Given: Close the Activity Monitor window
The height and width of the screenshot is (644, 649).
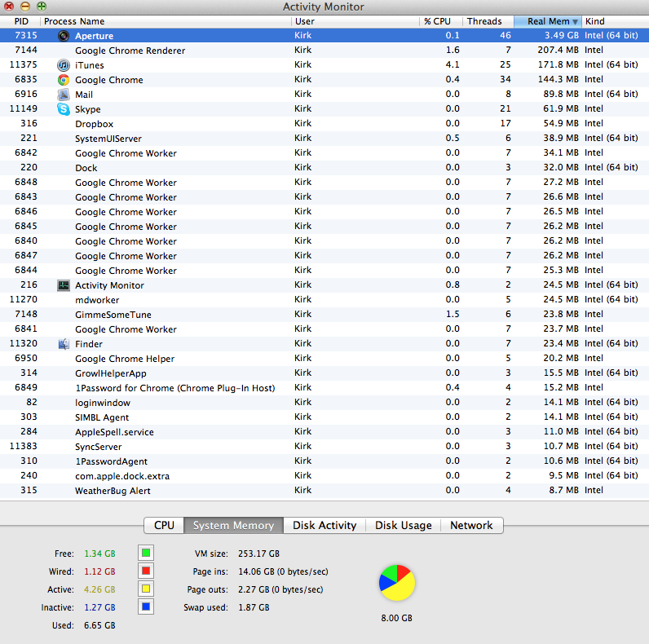Looking at the screenshot, I should tap(9, 7).
